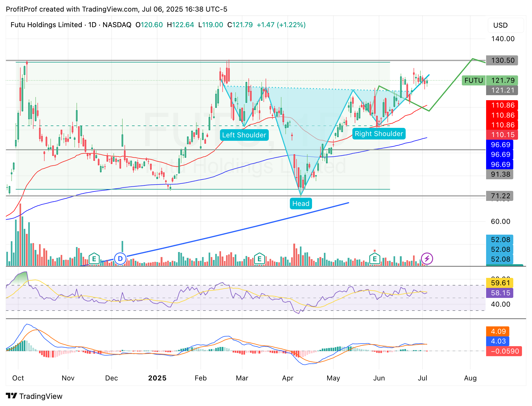Click the open value O120.60
The width and height of the screenshot is (532, 406).
(x=149, y=25)
